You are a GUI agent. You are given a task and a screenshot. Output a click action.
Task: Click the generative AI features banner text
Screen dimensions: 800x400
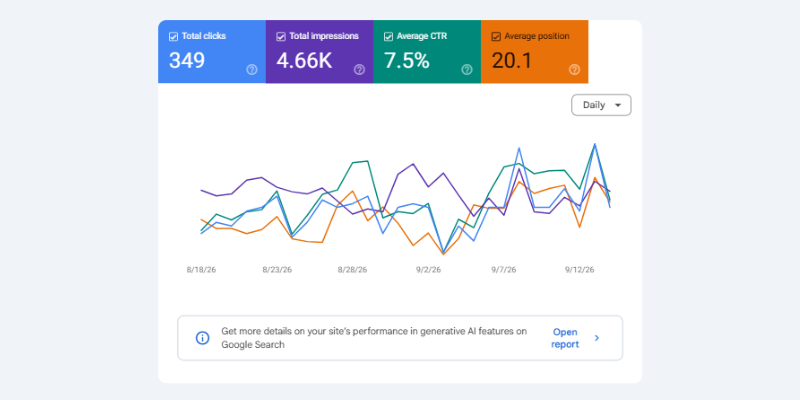[x=374, y=338]
